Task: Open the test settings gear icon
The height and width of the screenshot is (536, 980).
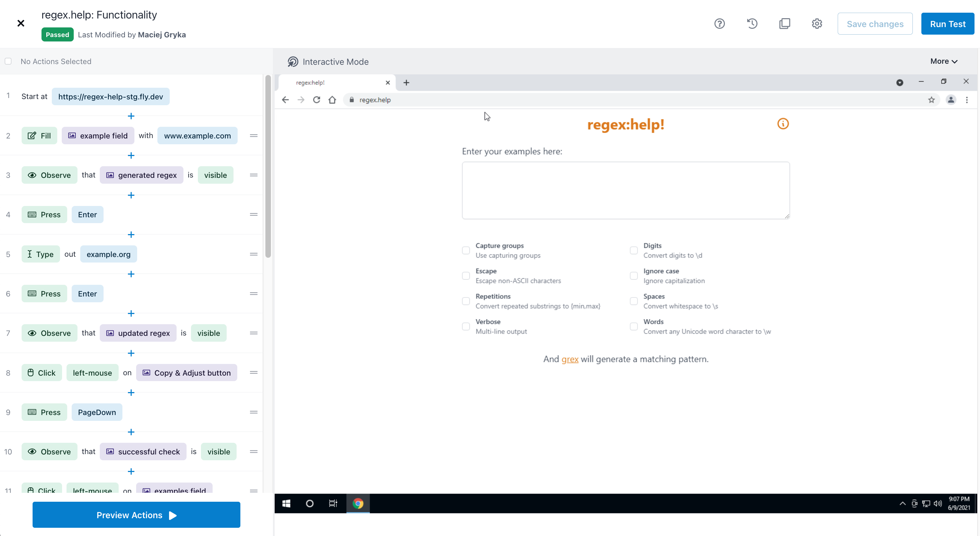Action: coord(817,24)
